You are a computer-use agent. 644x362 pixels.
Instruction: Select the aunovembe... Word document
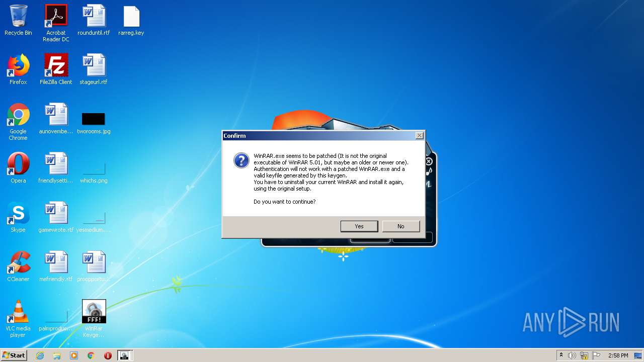pos(56,119)
